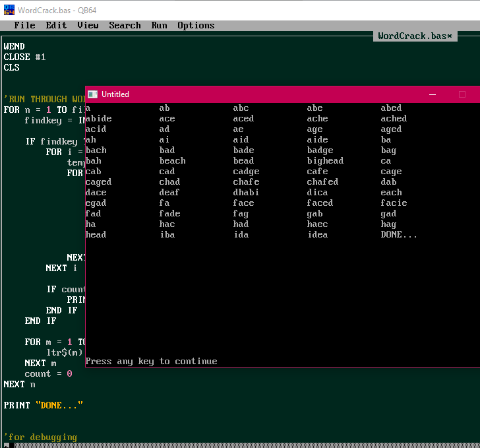
Task: Click the word "bighead" in output
Action: point(325,160)
